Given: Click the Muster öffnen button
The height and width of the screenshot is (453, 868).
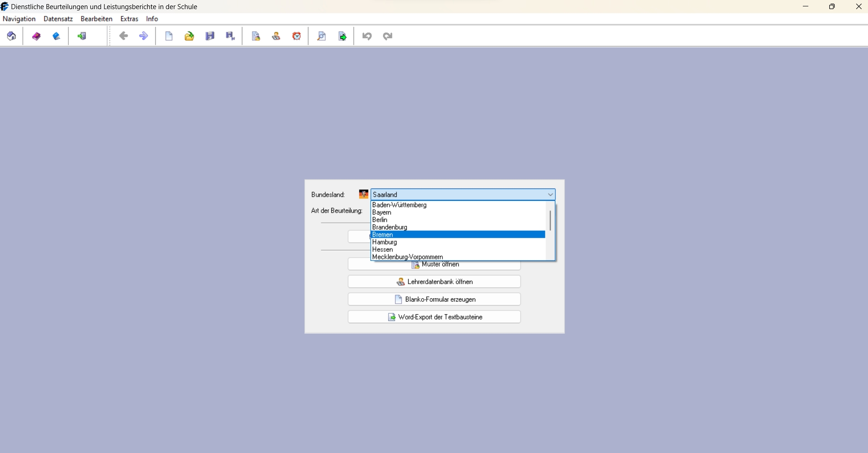Looking at the screenshot, I should pos(434,264).
